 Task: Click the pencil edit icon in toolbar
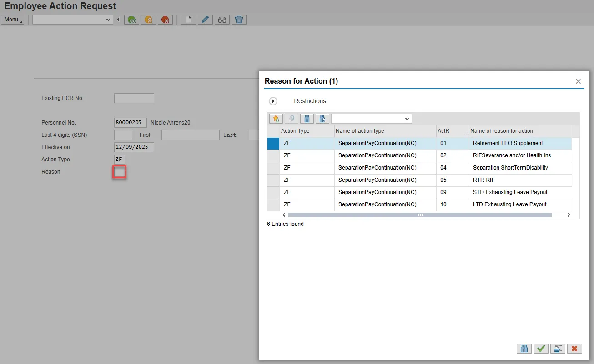coord(205,20)
